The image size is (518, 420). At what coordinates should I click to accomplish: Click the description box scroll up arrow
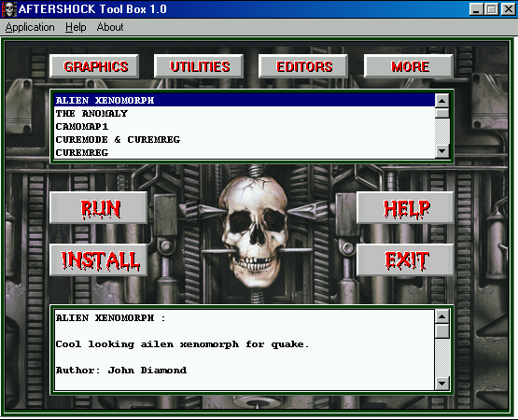[x=442, y=317]
